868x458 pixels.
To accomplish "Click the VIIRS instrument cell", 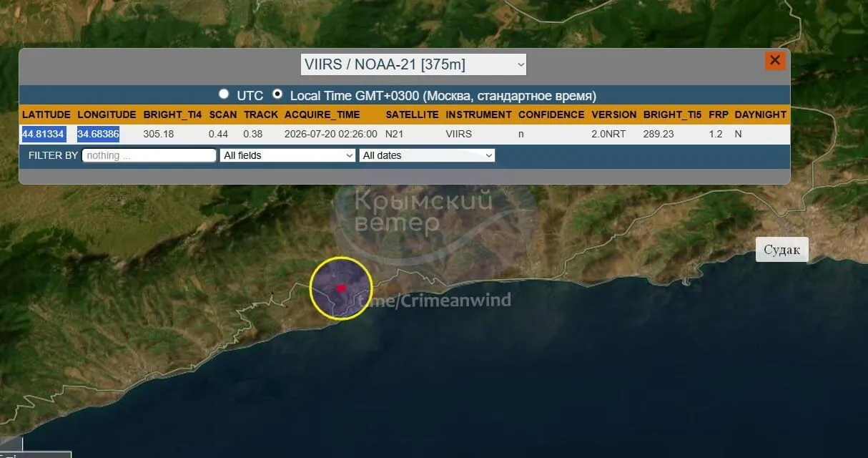I will click(x=458, y=134).
